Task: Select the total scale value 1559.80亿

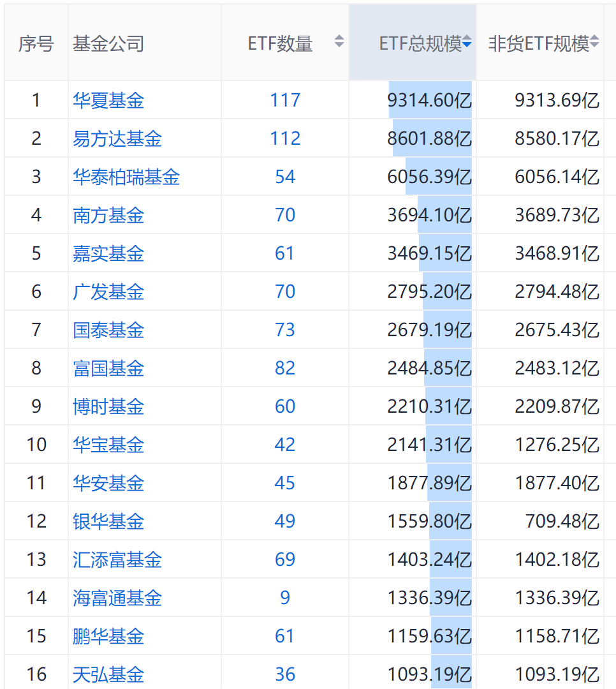Action: [x=429, y=521]
